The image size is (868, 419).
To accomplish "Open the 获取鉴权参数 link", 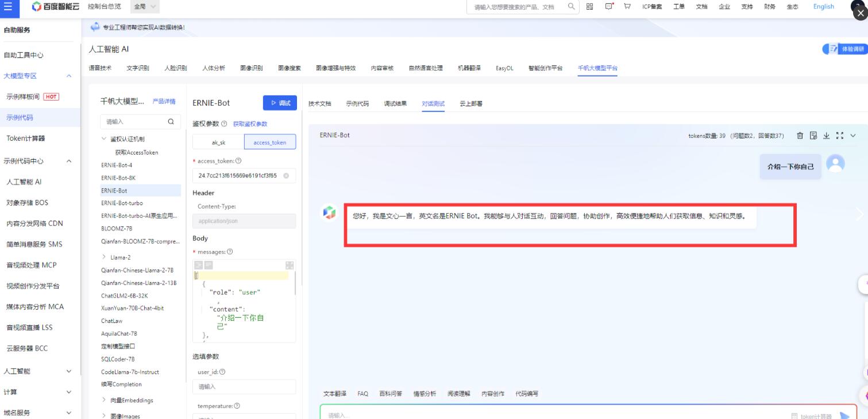I will coord(250,124).
